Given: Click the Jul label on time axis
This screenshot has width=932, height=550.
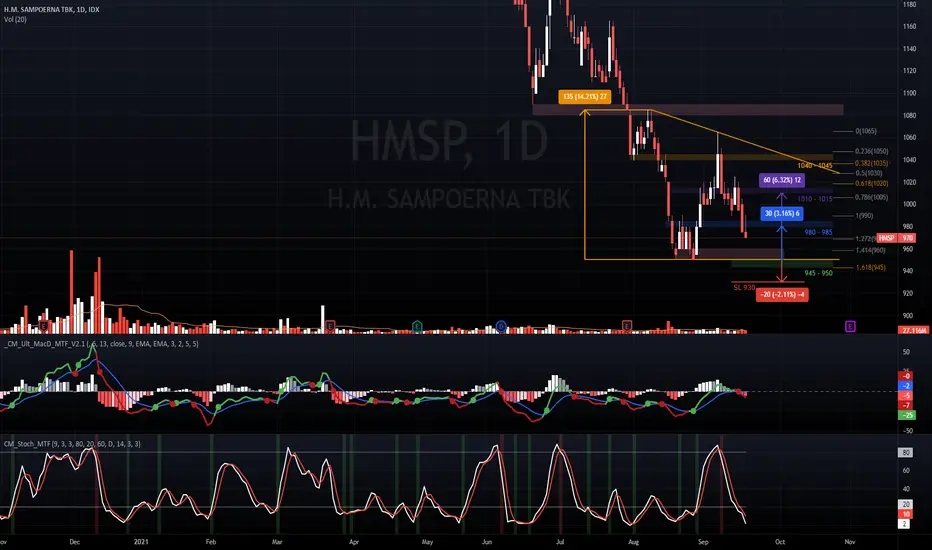Looking at the screenshot, I should click(x=560, y=542).
